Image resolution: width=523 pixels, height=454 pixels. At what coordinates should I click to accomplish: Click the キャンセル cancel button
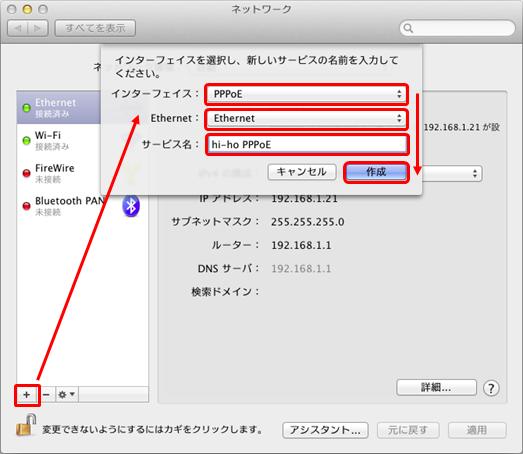pyautogui.click(x=302, y=172)
